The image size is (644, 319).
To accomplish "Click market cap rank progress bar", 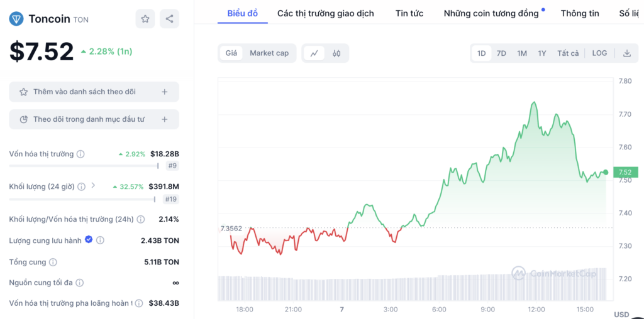I will click(x=84, y=166).
